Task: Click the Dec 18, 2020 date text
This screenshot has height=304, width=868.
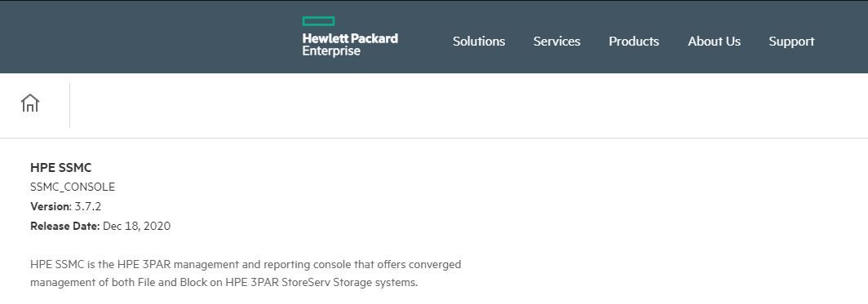Action: click(137, 226)
